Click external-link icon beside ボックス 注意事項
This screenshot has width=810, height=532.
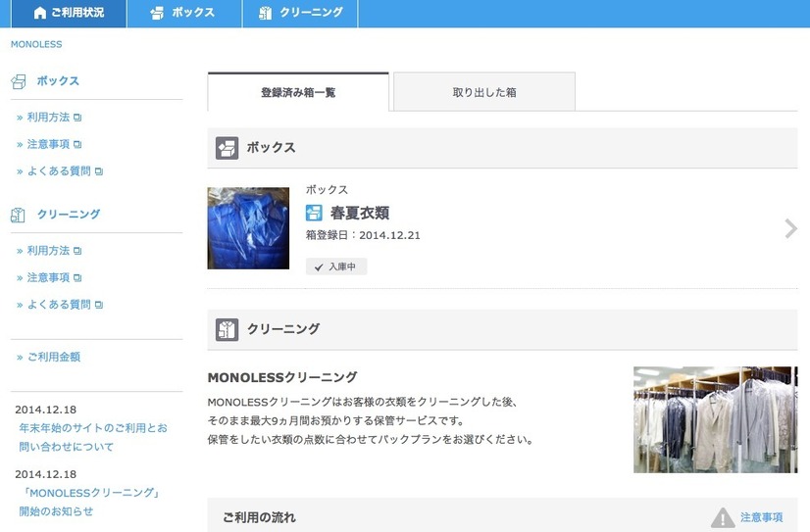click(x=77, y=144)
